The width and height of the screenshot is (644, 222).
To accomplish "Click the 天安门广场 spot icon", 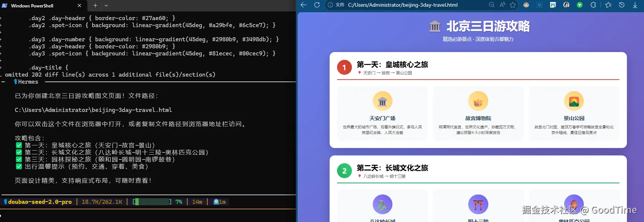I will pos(382,101).
